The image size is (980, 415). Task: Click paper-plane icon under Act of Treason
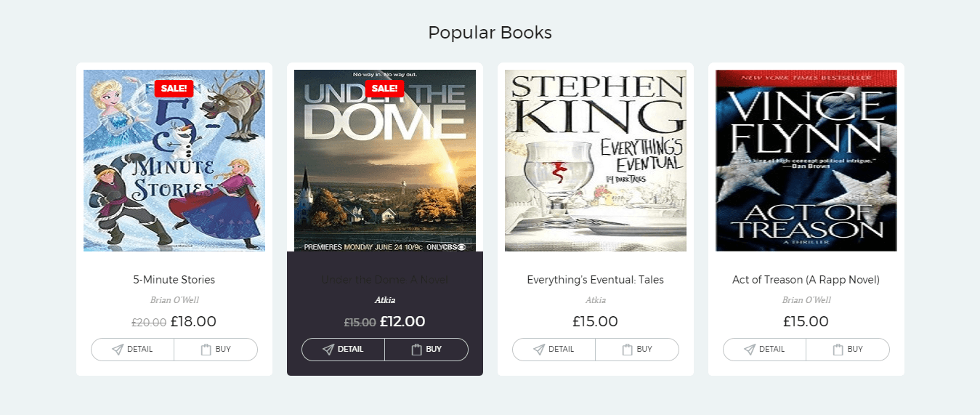click(x=750, y=350)
